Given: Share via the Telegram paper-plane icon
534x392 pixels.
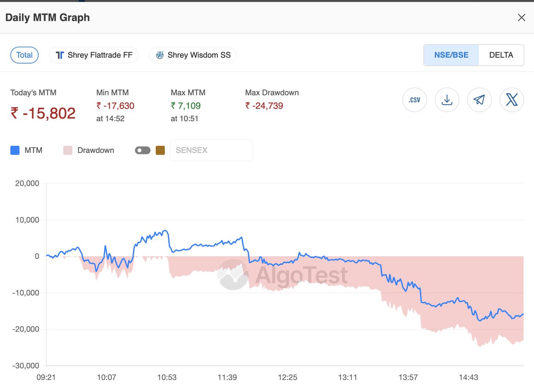Looking at the screenshot, I should tap(479, 100).
